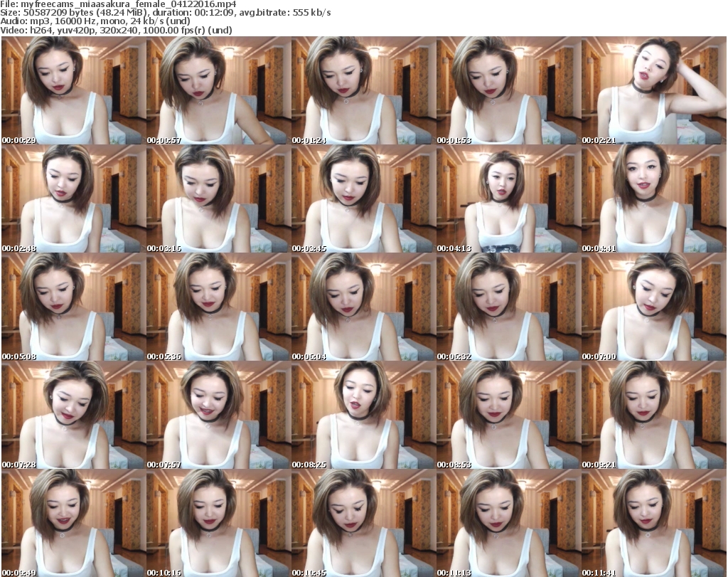Open the 00:09:49 preview frame

point(73,522)
